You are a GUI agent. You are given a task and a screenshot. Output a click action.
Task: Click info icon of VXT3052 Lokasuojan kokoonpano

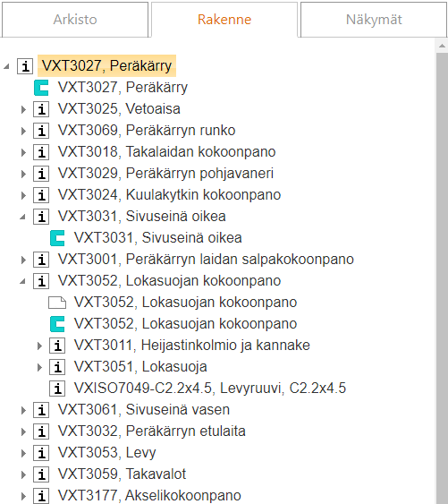[x=41, y=281]
